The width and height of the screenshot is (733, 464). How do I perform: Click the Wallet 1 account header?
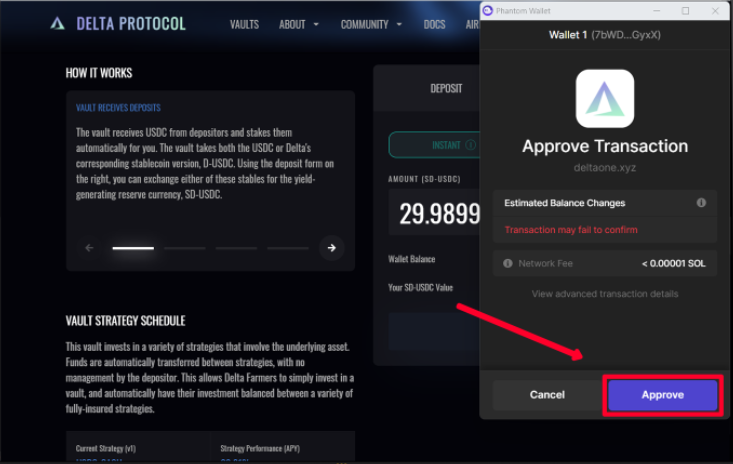tap(604, 35)
